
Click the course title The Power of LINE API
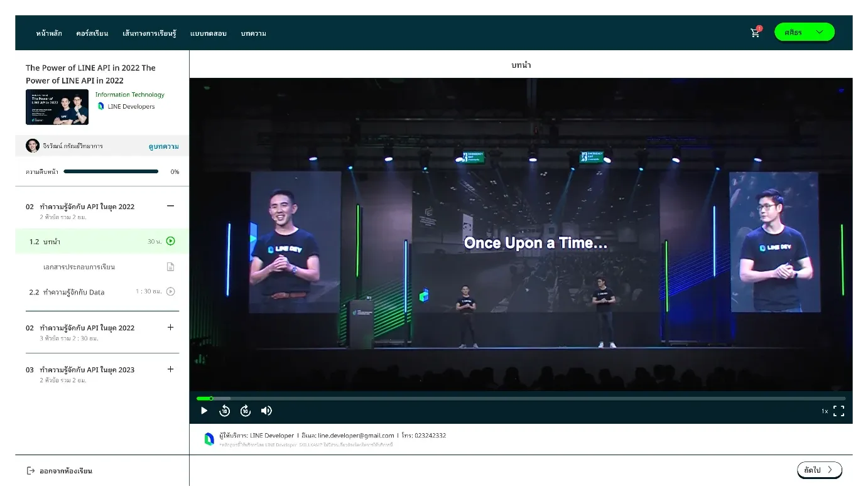click(90, 74)
